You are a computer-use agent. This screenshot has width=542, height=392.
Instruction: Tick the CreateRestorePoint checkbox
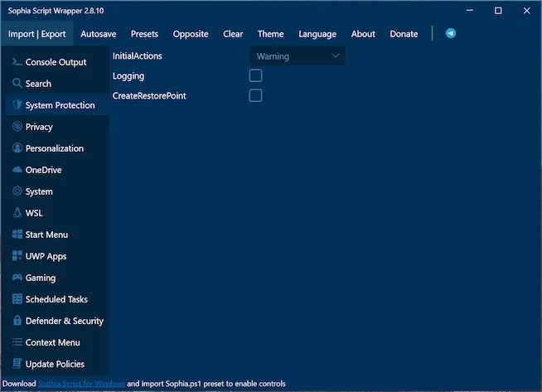pyautogui.click(x=255, y=95)
